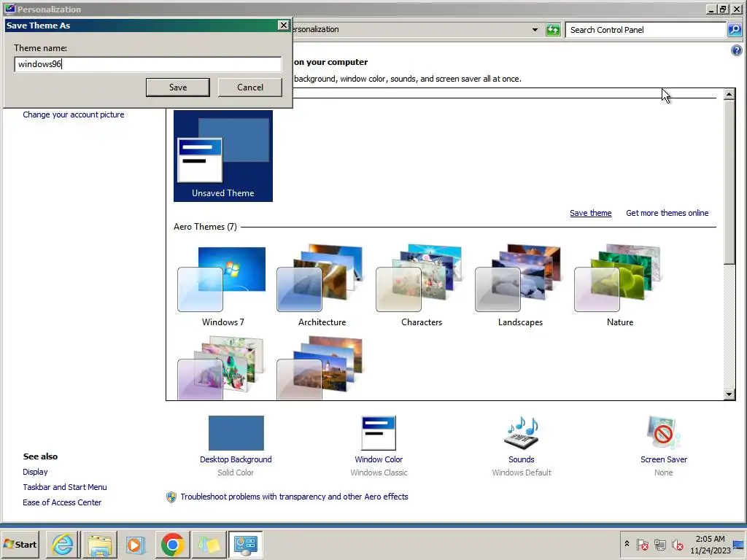This screenshot has height=560, width=747.
Task: Apply the Landscapes theme
Action: pyautogui.click(x=520, y=286)
